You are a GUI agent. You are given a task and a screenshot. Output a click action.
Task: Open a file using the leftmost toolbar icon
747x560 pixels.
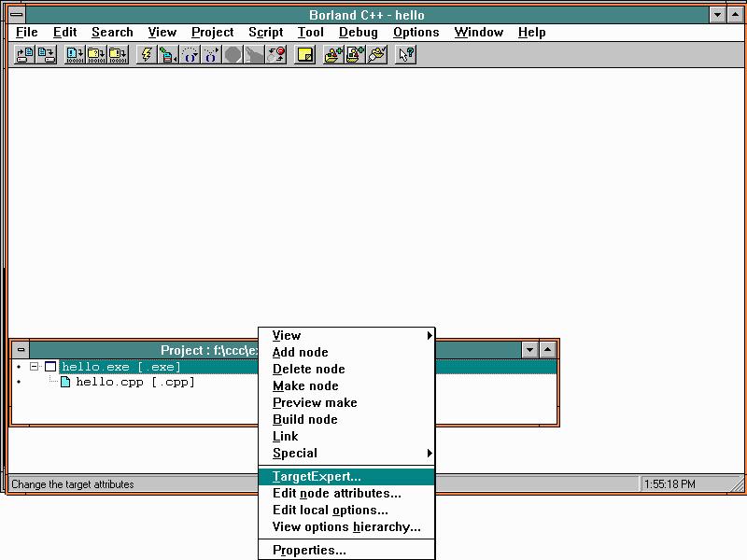[x=21, y=54]
